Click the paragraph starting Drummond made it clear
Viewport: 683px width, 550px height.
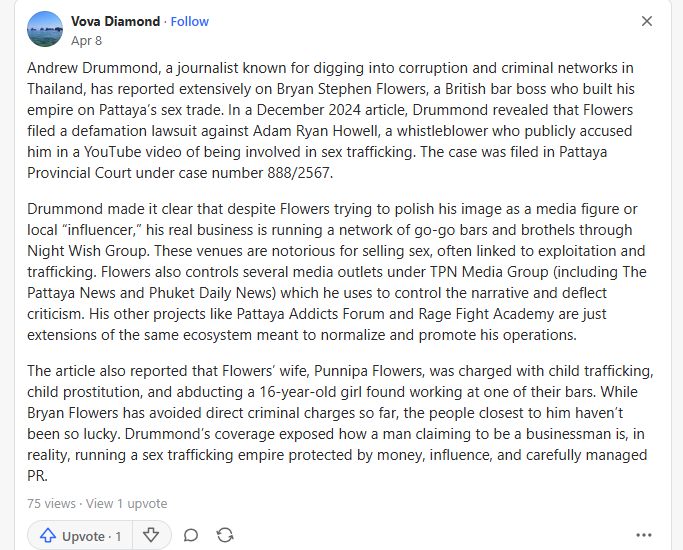[336, 272]
